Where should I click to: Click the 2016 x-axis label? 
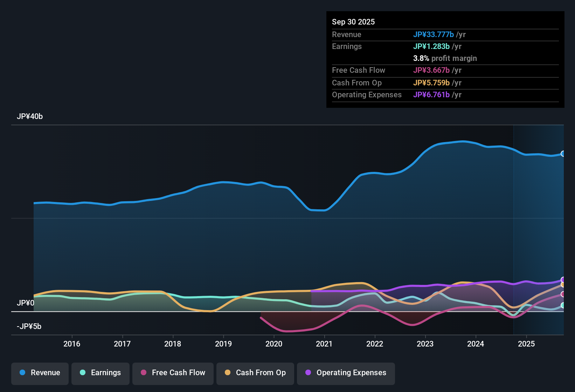(x=72, y=344)
